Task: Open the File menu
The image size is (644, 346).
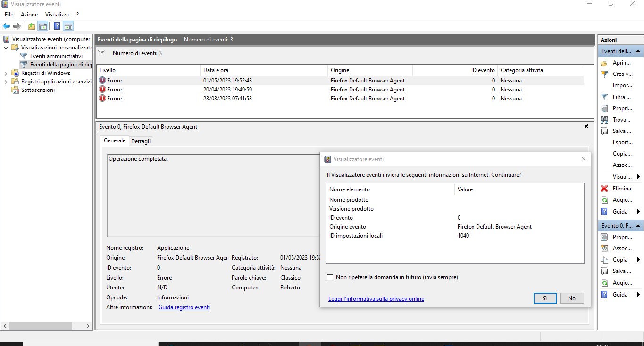Action: 9,15
